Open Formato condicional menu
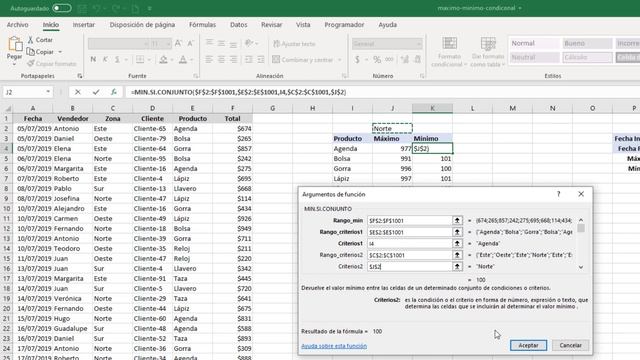This screenshot has width=640, height=360. coord(449,52)
